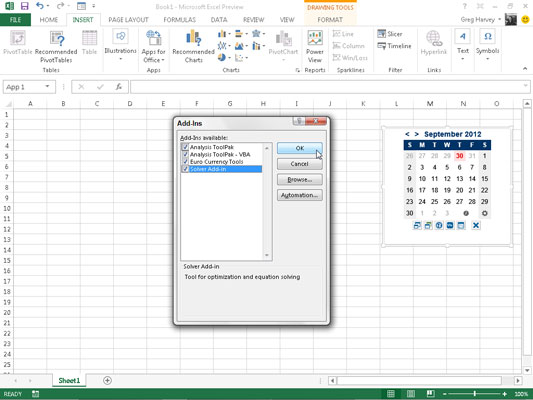Screen dimensions: 533x400
Task: Click the formula bar cancel X icon
Action: 81,87
